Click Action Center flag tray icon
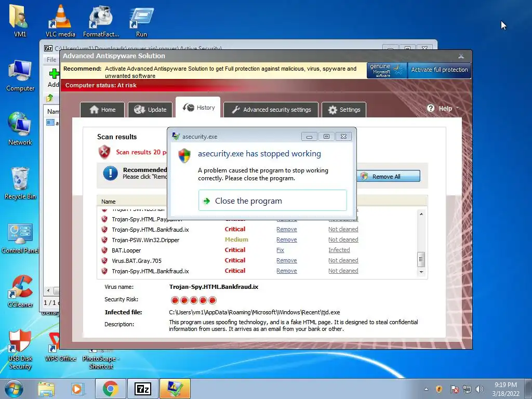The image size is (532, 399). [x=454, y=389]
